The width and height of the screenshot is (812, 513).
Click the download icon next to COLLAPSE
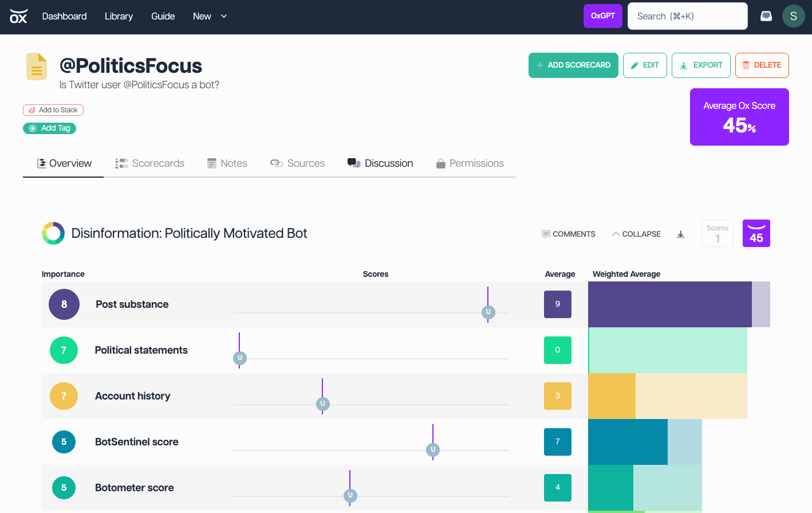tap(680, 234)
